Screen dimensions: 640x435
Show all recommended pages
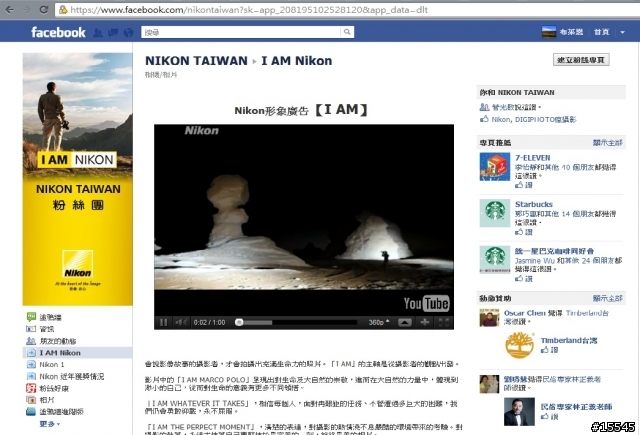(x=608, y=142)
